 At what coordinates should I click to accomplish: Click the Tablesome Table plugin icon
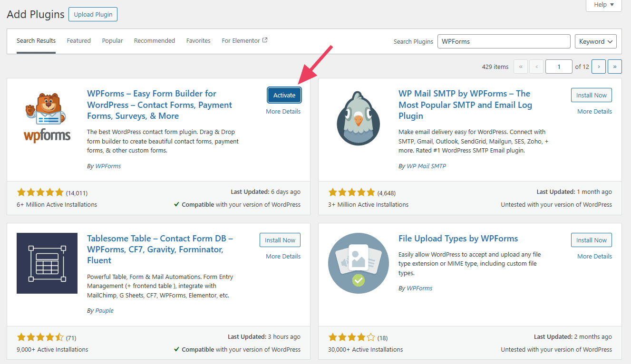(47, 263)
